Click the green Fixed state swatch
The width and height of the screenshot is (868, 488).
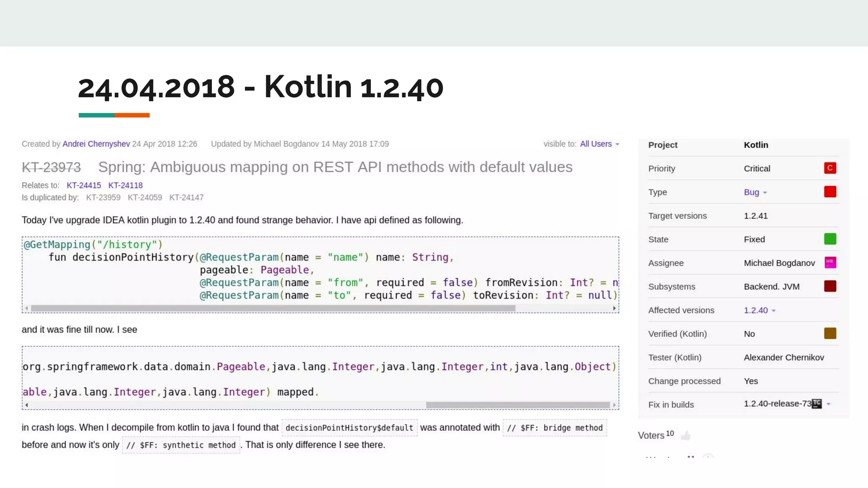tap(830, 239)
